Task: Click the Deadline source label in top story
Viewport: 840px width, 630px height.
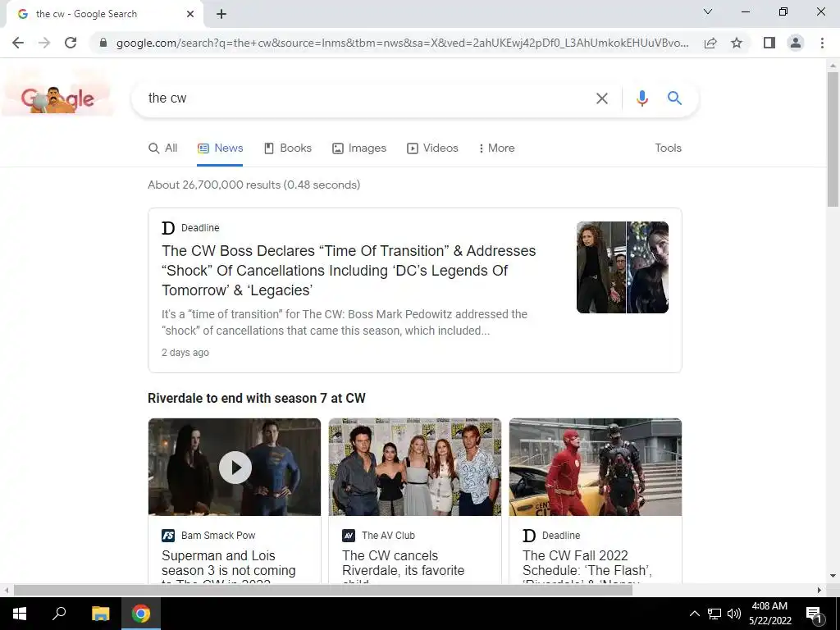Action: [200, 228]
